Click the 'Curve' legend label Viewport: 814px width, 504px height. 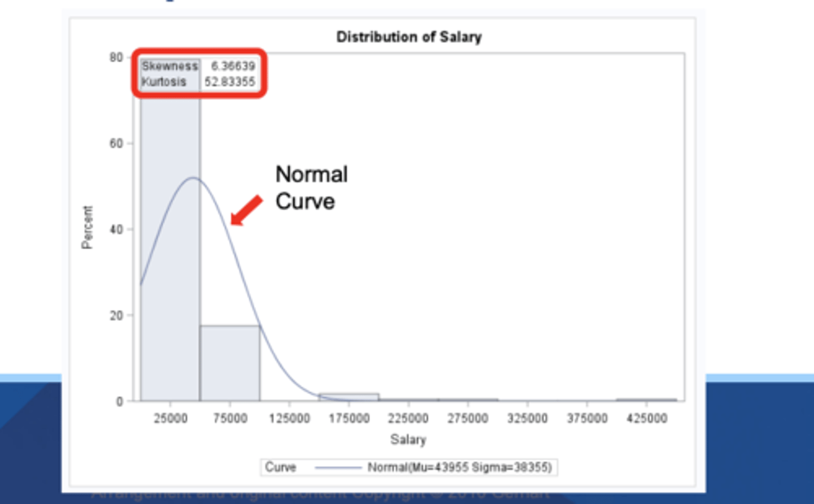coord(280,467)
